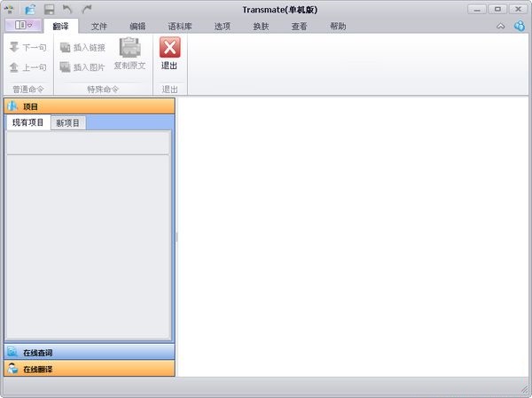Go to previous sentence with 上一句
This screenshot has height=398, width=532.
pos(27,66)
